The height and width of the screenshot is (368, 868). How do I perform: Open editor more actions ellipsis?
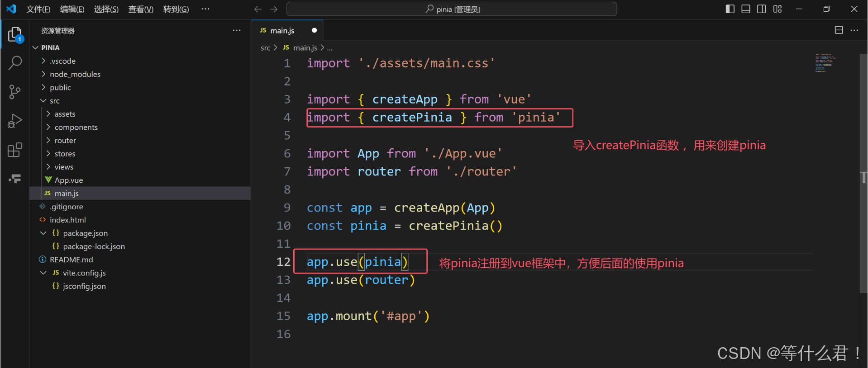point(854,30)
